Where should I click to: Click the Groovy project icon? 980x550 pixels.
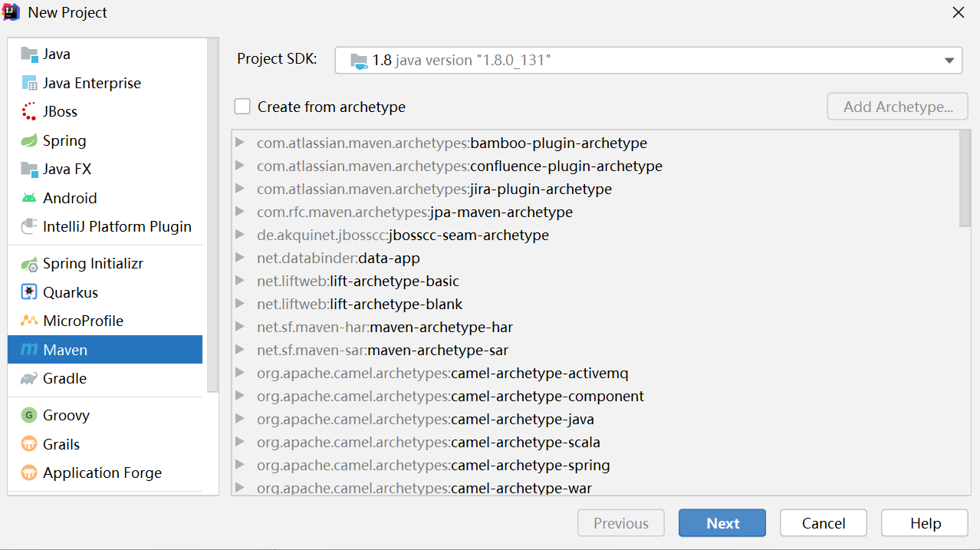(29, 415)
